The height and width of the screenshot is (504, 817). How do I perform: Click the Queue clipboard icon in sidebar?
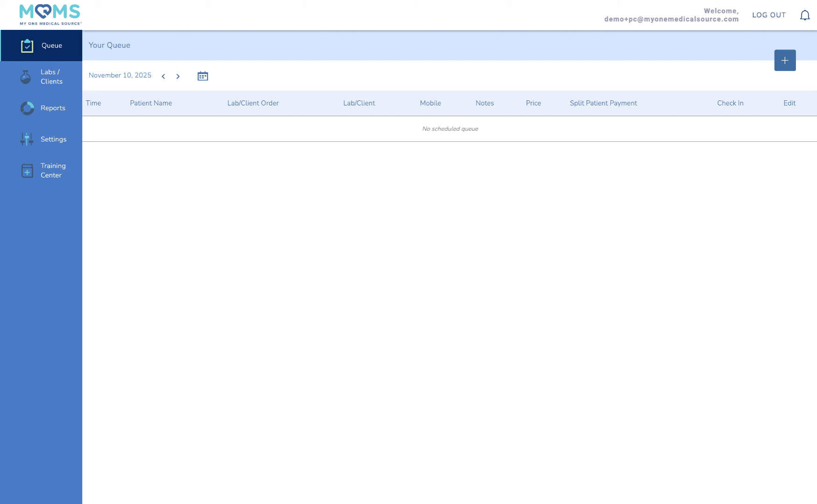click(x=27, y=46)
